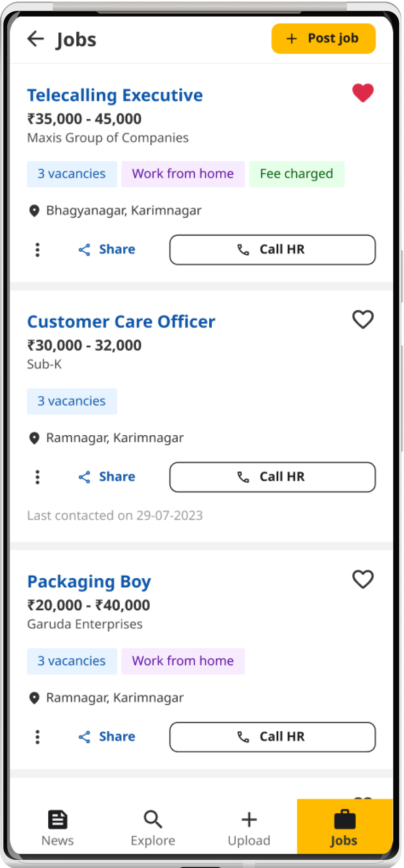Open the Explore search tab
404x868 pixels.
(x=153, y=828)
